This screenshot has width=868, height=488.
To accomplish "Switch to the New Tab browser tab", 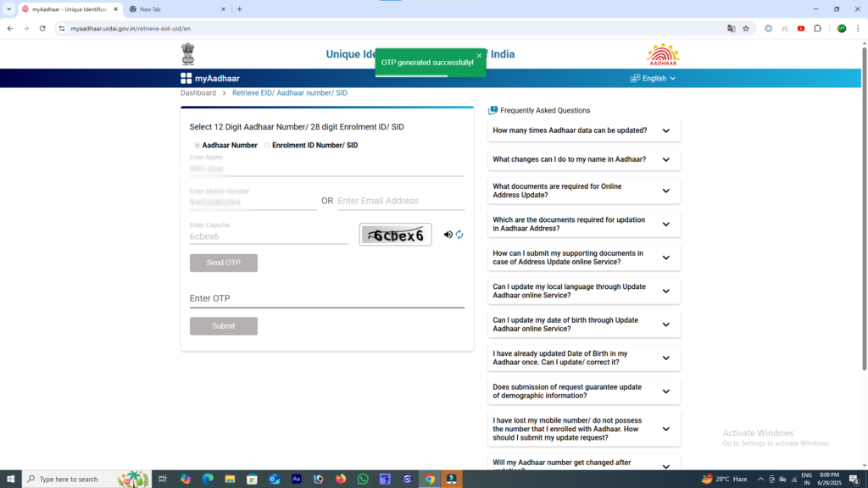I will click(x=178, y=9).
